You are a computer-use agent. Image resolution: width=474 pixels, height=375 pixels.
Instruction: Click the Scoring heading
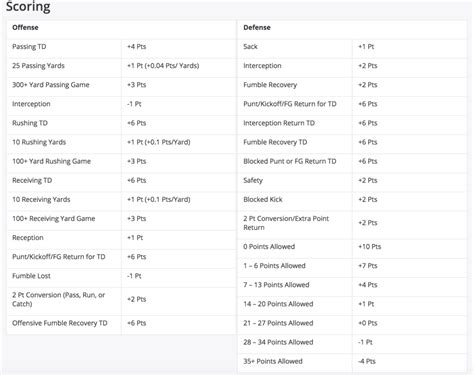(28, 7)
